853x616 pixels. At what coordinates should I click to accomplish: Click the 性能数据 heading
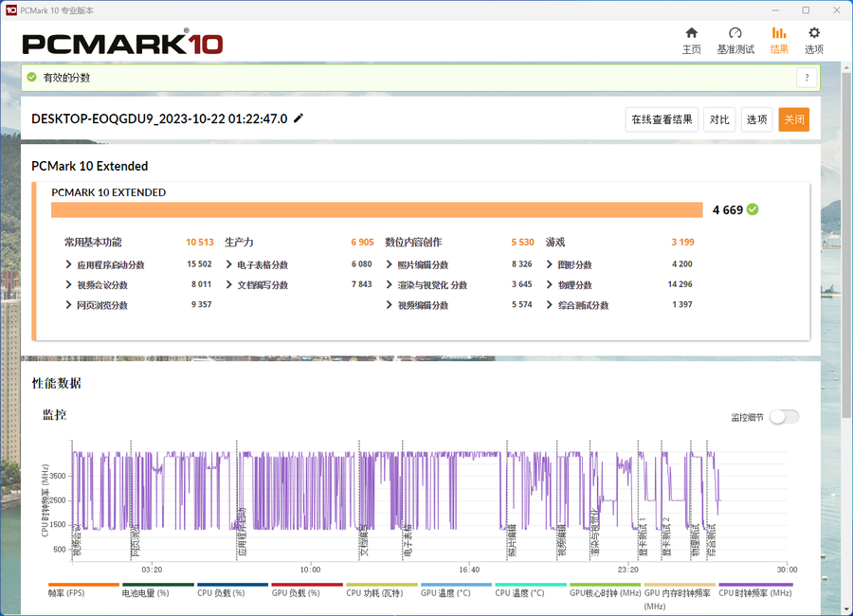(x=57, y=383)
